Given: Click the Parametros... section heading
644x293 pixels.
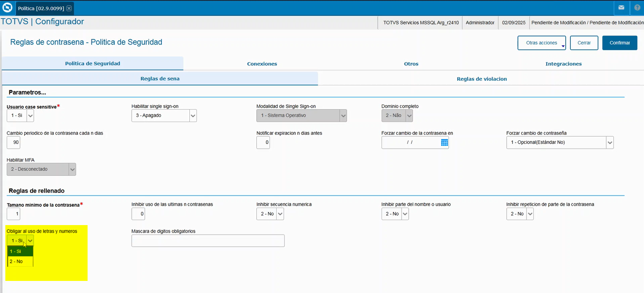Looking at the screenshot, I should tap(27, 92).
